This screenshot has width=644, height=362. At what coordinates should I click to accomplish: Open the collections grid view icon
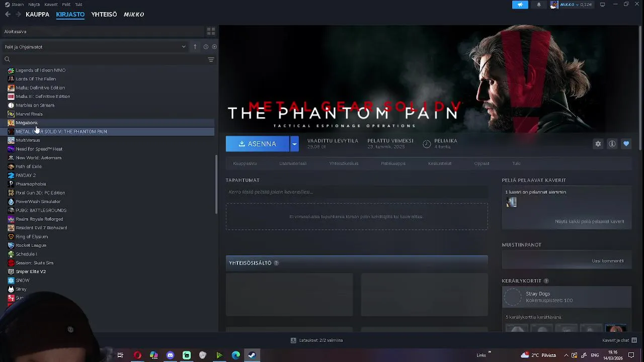[x=211, y=31]
